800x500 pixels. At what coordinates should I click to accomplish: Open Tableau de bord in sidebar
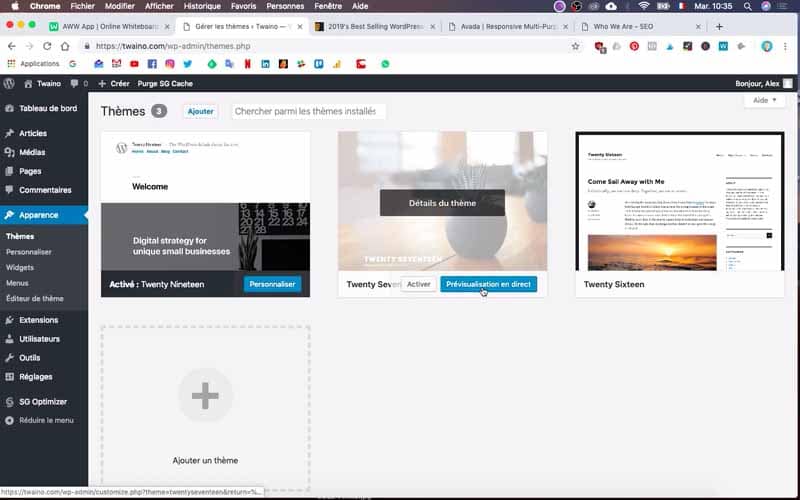click(43, 108)
